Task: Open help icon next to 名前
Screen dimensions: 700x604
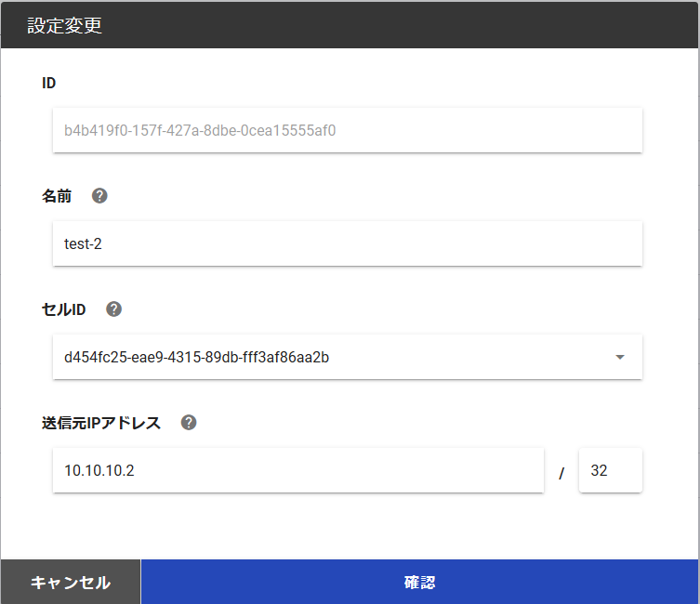Action: point(99,196)
